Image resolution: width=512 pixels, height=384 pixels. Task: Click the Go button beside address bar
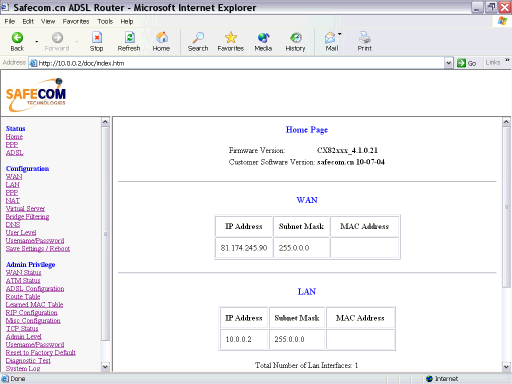point(467,63)
